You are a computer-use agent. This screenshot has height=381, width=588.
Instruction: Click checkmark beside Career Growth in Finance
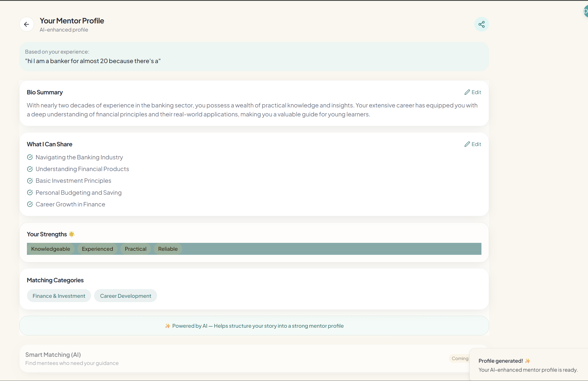coord(30,204)
